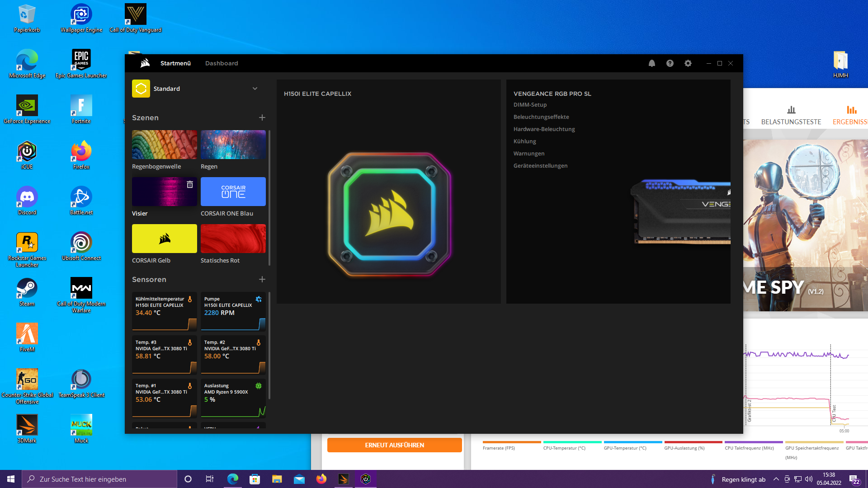Viewport: 868px width, 488px height.
Task: Add a new scene with plus icon
Action: 262,117
